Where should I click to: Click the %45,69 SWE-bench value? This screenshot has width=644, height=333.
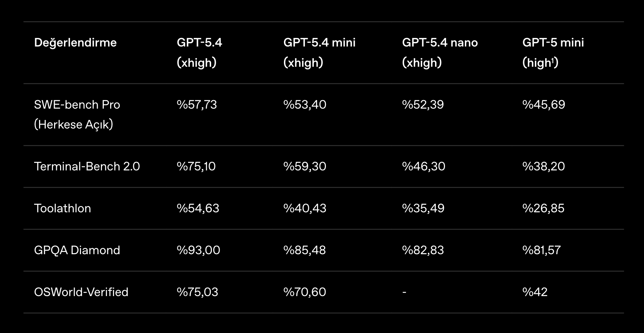pos(543,104)
